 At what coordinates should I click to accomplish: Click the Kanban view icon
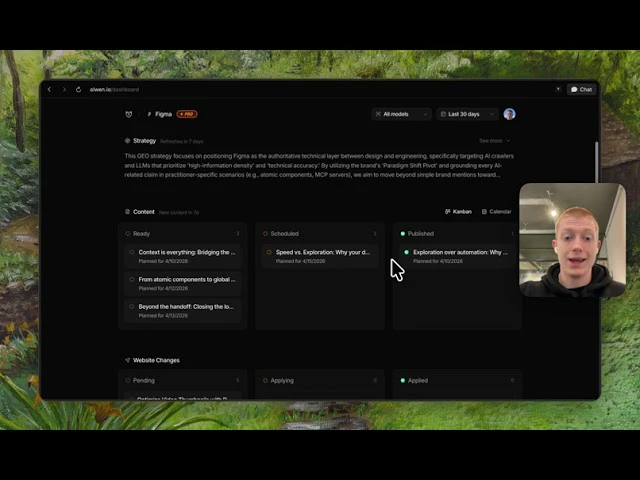[447, 212]
